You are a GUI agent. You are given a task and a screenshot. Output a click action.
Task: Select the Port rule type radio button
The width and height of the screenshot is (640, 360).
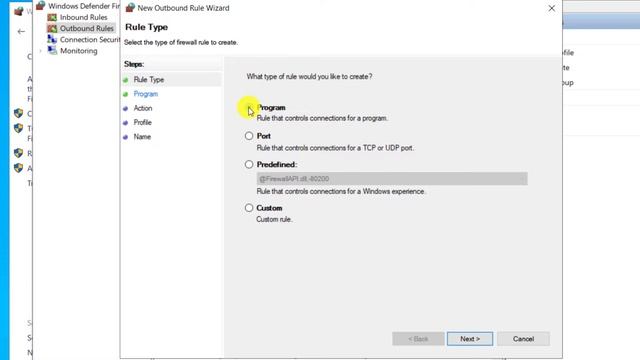pos(249,136)
